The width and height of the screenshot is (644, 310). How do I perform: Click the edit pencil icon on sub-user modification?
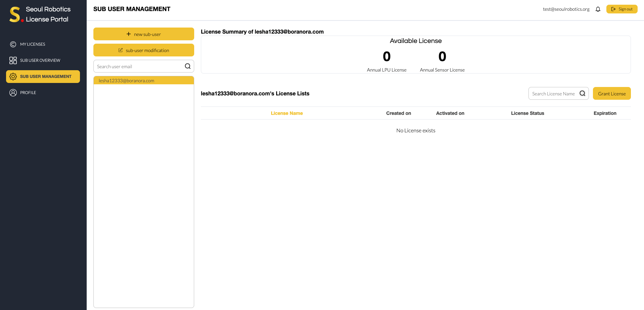click(121, 50)
